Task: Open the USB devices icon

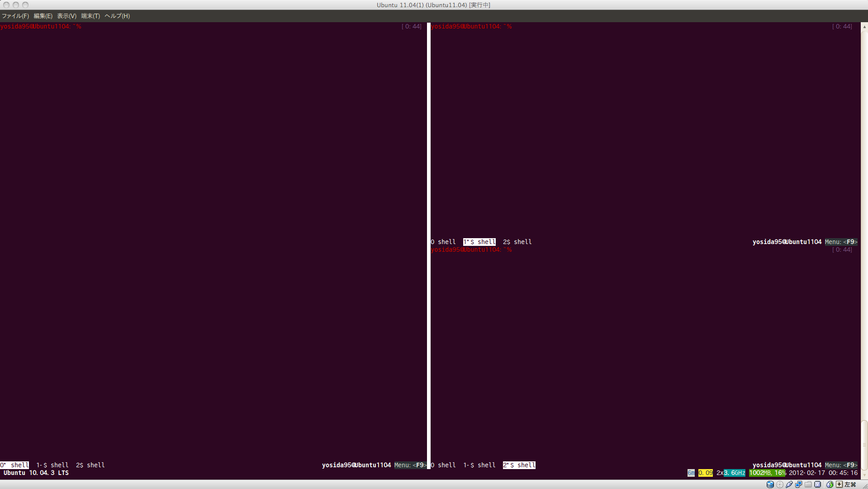Action: pyautogui.click(x=789, y=484)
